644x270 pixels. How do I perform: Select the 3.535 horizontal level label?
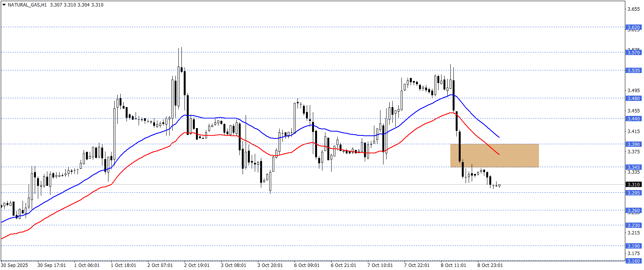(633, 71)
